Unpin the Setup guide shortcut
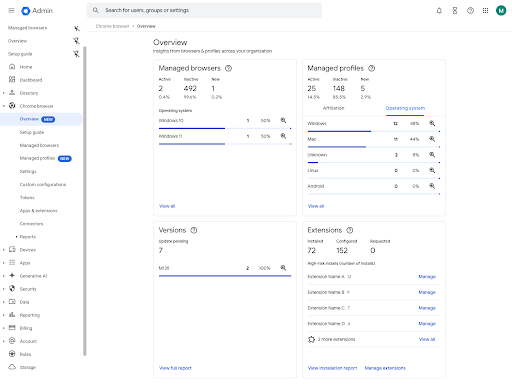The image size is (512, 384). click(x=76, y=54)
